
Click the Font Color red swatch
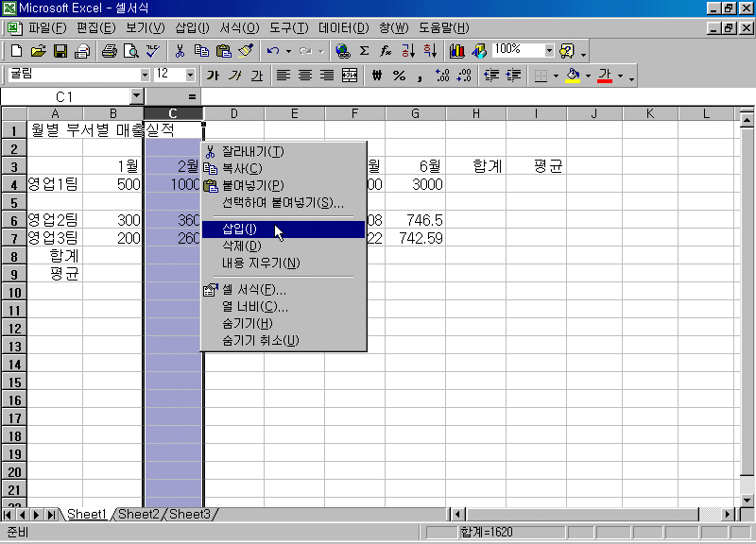[605, 76]
